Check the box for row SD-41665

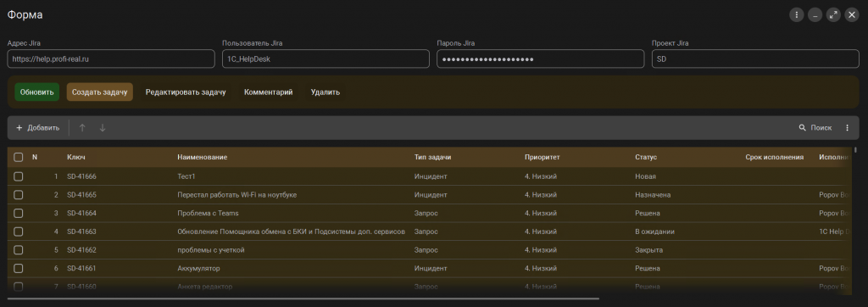19,195
